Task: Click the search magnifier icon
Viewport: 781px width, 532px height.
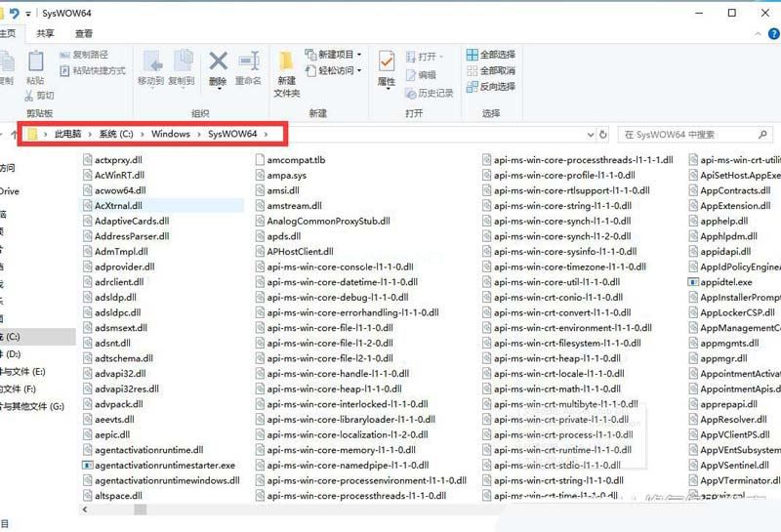Action: (762, 135)
